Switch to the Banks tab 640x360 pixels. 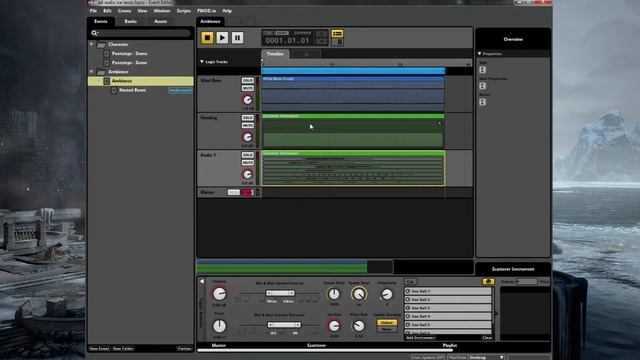coord(131,21)
